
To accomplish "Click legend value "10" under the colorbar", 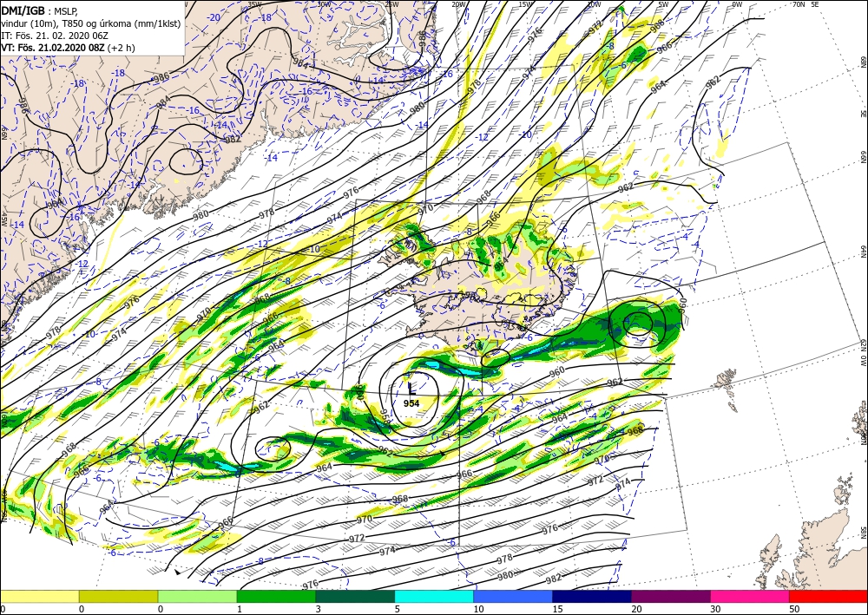I will (x=478, y=610).
